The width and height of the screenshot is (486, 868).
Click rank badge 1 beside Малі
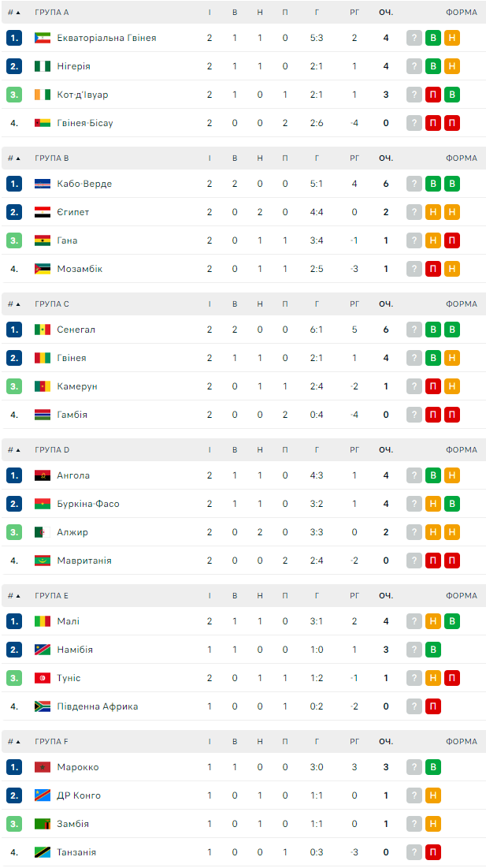[x=14, y=621]
